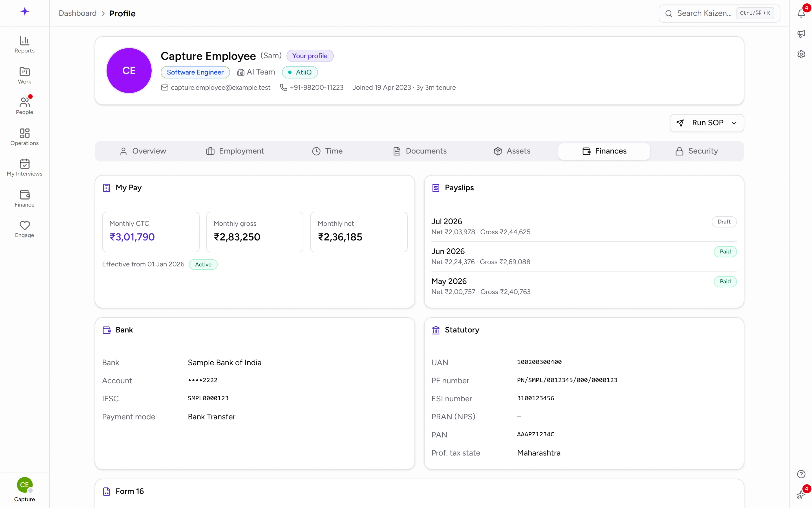Viewport: 812px width, 508px height.
Task: Open the help question mark icon
Action: [x=801, y=474]
